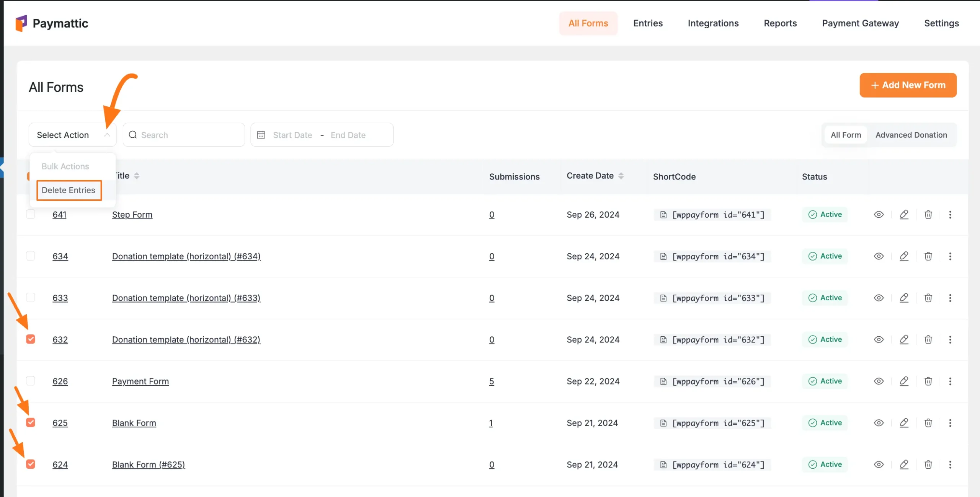Copy shortcode icon for form 626
The image size is (980, 497).
click(663, 381)
